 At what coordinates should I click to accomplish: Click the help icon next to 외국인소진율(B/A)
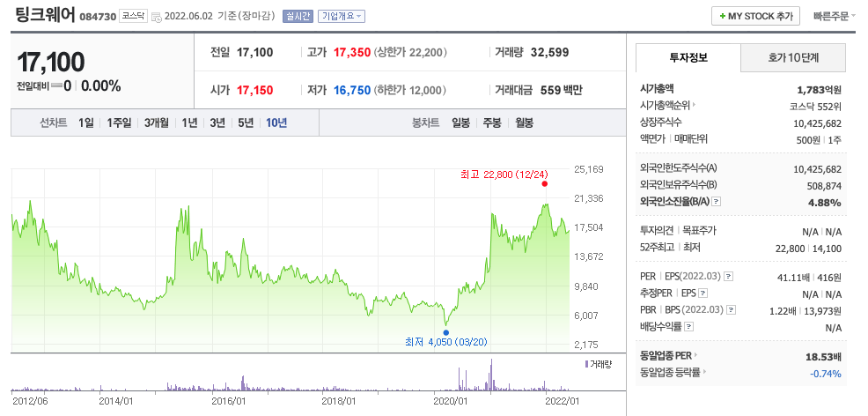pyautogui.click(x=717, y=202)
